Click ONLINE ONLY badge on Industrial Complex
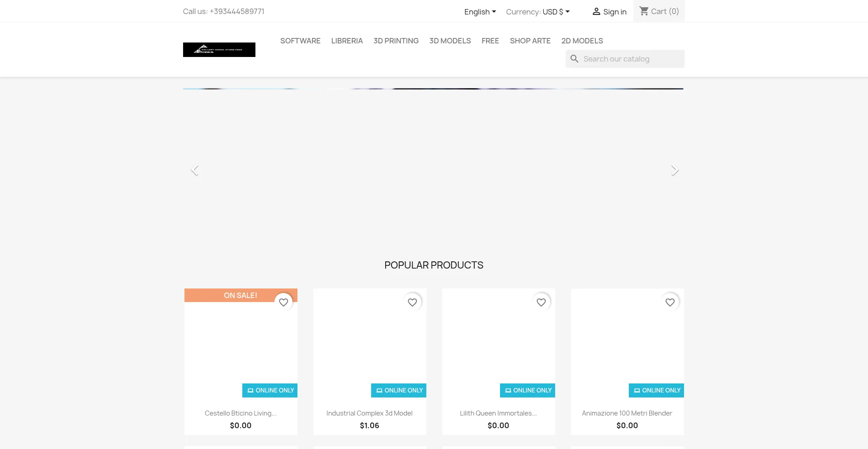868x449 pixels. click(x=399, y=390)
